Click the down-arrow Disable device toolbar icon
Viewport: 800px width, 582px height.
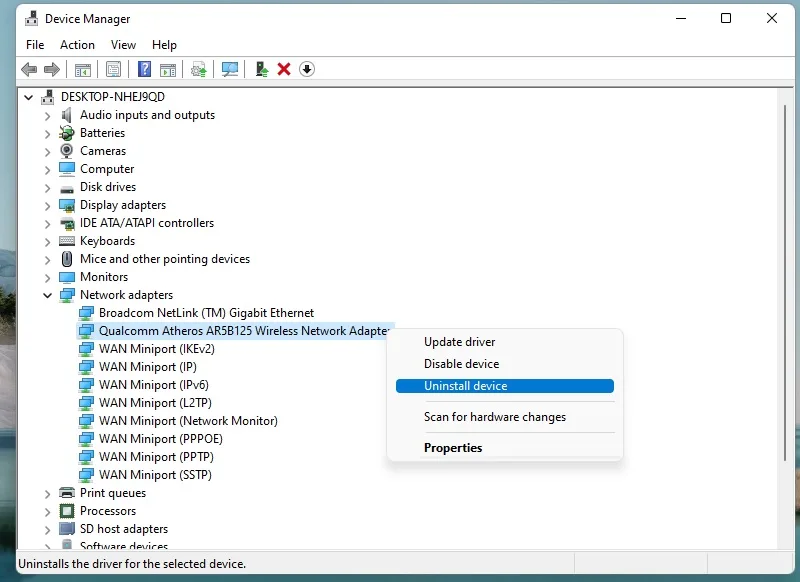point(307,69)
